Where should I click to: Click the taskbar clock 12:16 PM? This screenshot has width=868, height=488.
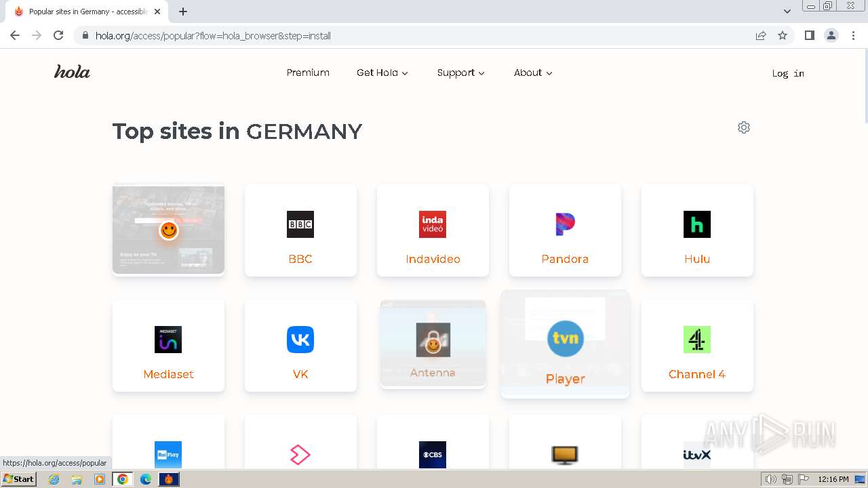(833, 479)
